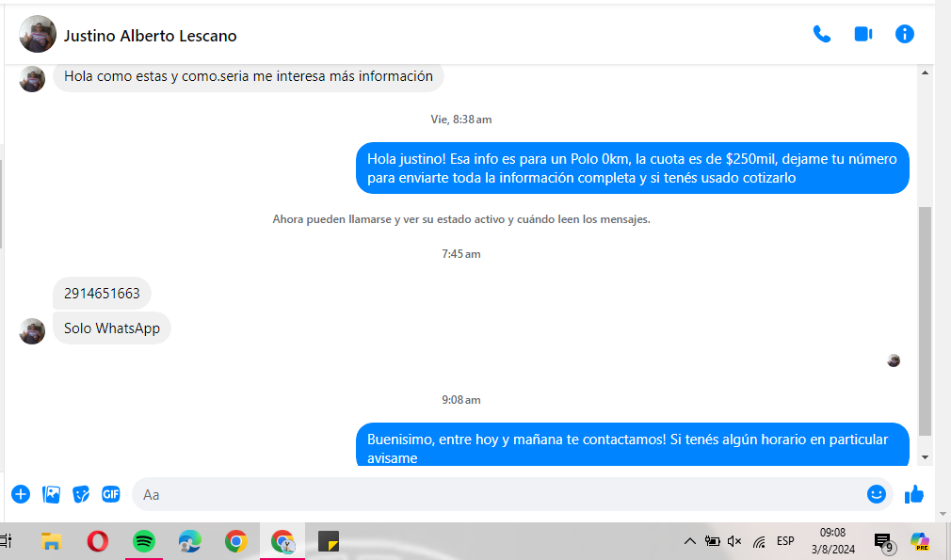951x560 pixels.
Task: Open Justino Alberto Lescano's profile name
Action: click(150, 36)
